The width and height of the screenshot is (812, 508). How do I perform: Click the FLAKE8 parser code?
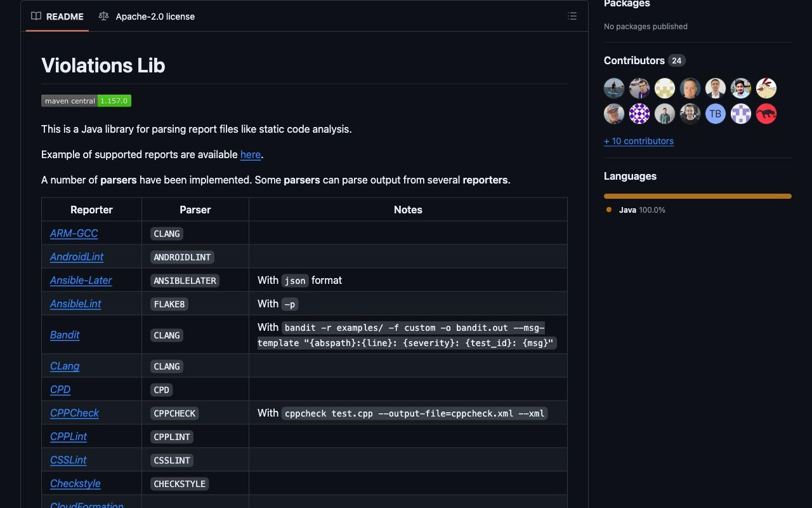click(x=169, y=304)
